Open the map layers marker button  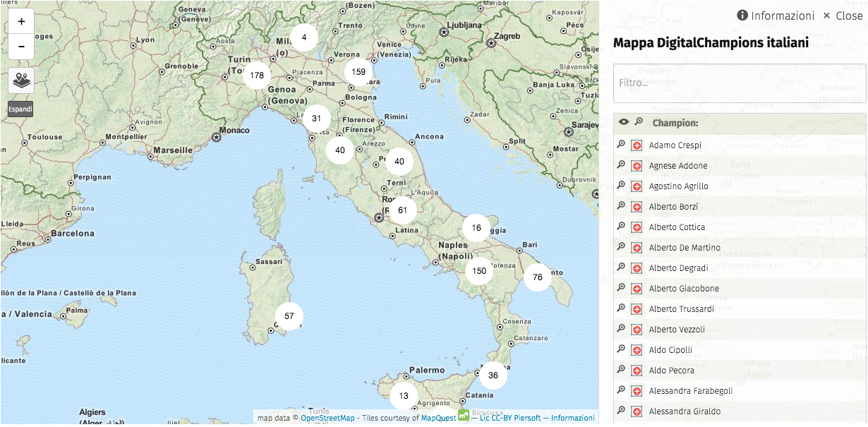21,80
